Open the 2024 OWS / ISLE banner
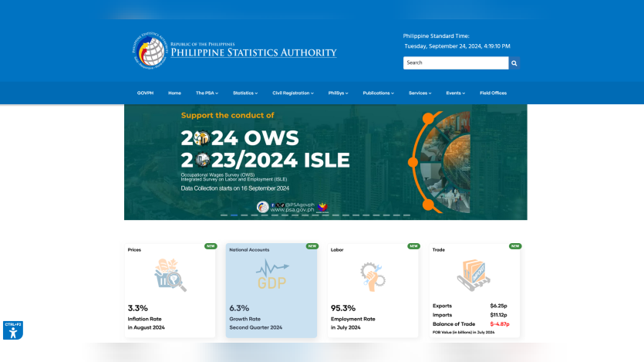644x362 pixels. [x=325, y=162]
